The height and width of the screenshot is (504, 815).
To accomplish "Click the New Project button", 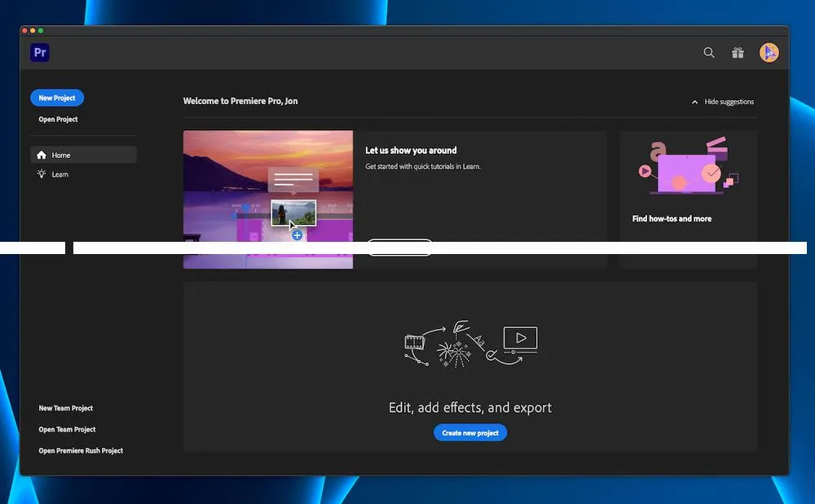I will 57,98.
